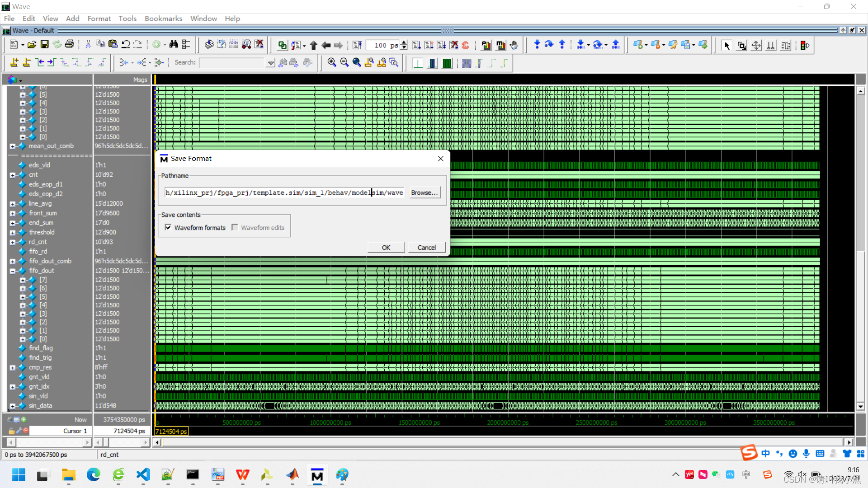Expand the mean_out_comb signal

(13, 146)
